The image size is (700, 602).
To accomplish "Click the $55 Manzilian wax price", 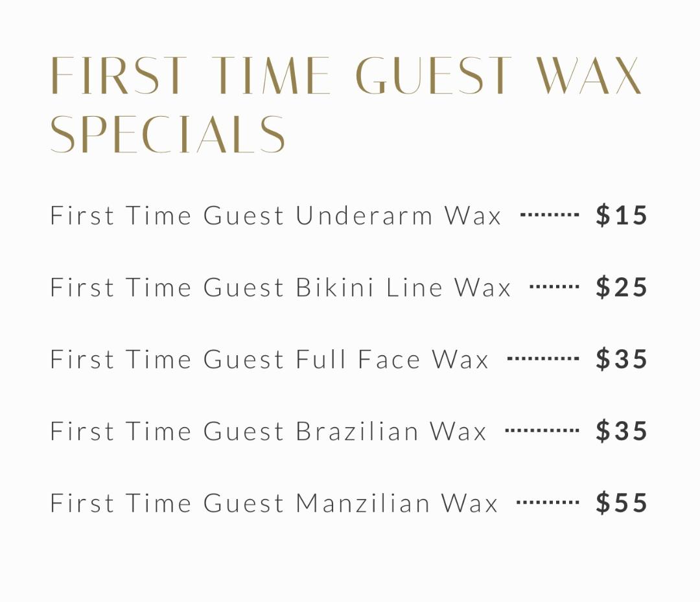I will (x=622, y=502).
